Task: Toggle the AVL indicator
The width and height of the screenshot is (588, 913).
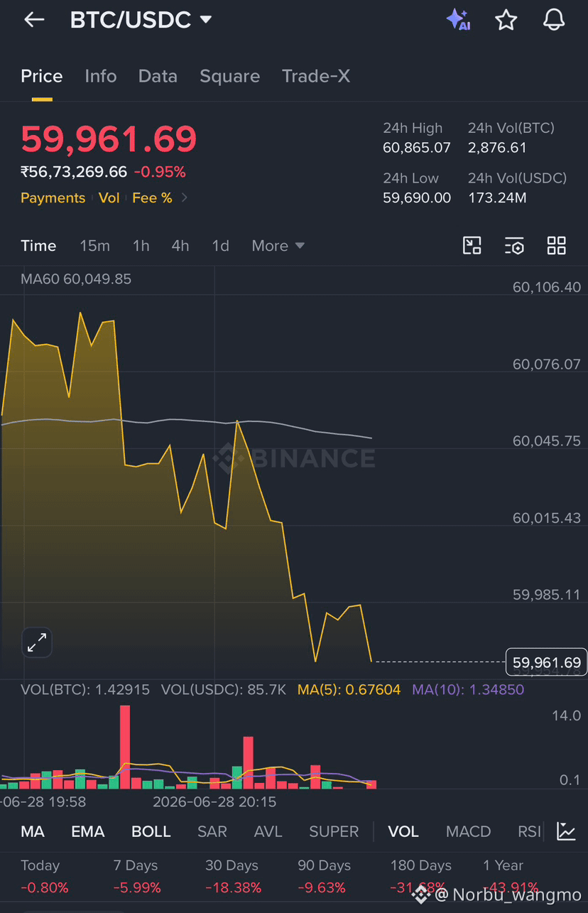Action: pyautogui.click(x=268, y=831)
